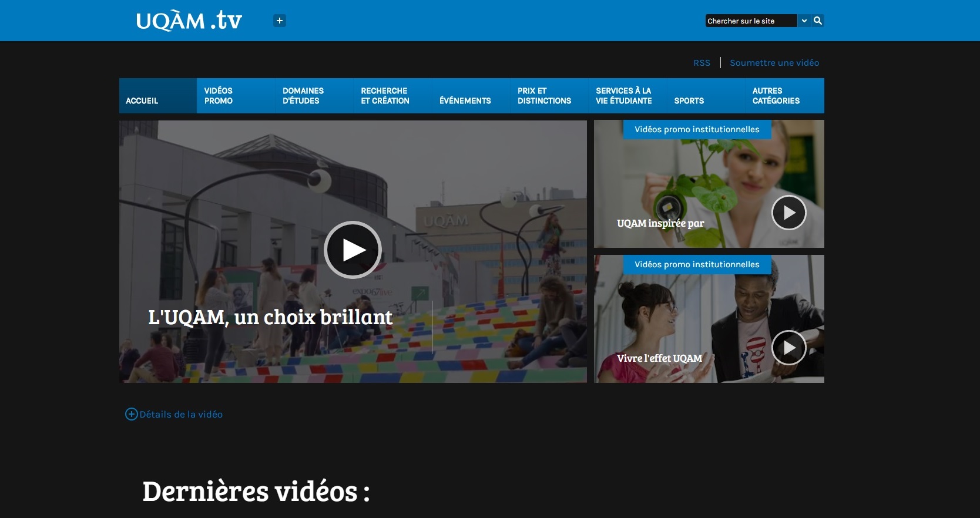The image size is (980, 518).
Task: Open the Services à la vie étudiante menu
Action: pos(627,96)
